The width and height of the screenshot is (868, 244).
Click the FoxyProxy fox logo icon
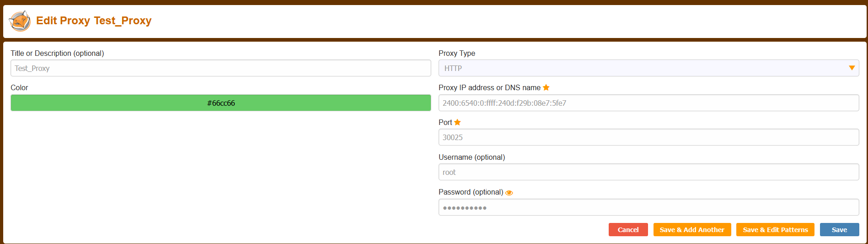tap(20, 21)
